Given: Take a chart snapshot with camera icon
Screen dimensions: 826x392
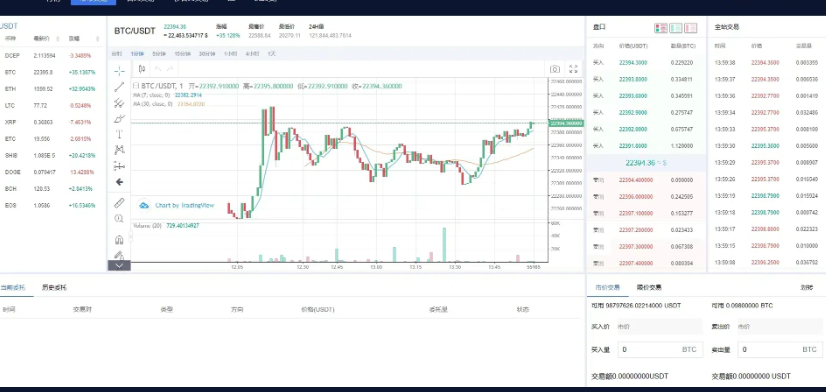Looking at the screenshot, I should [x=555, y=69].
